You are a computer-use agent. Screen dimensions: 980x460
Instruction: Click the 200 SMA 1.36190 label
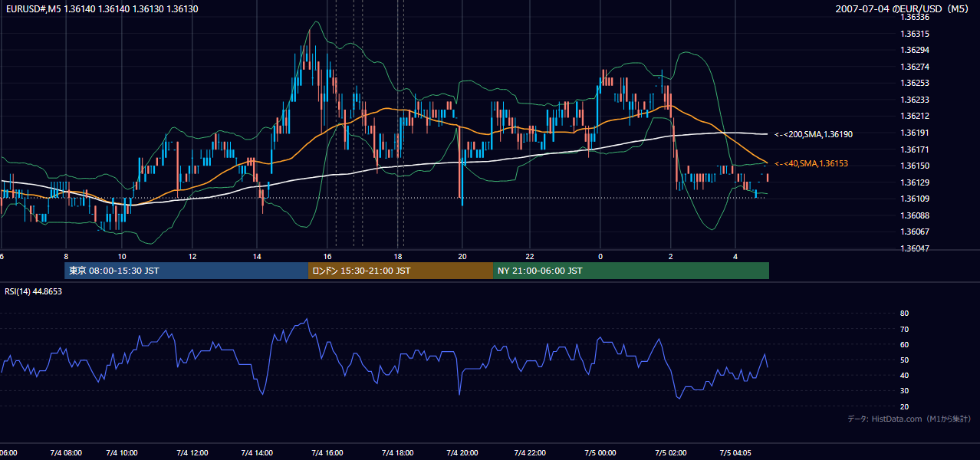(814, 134)
